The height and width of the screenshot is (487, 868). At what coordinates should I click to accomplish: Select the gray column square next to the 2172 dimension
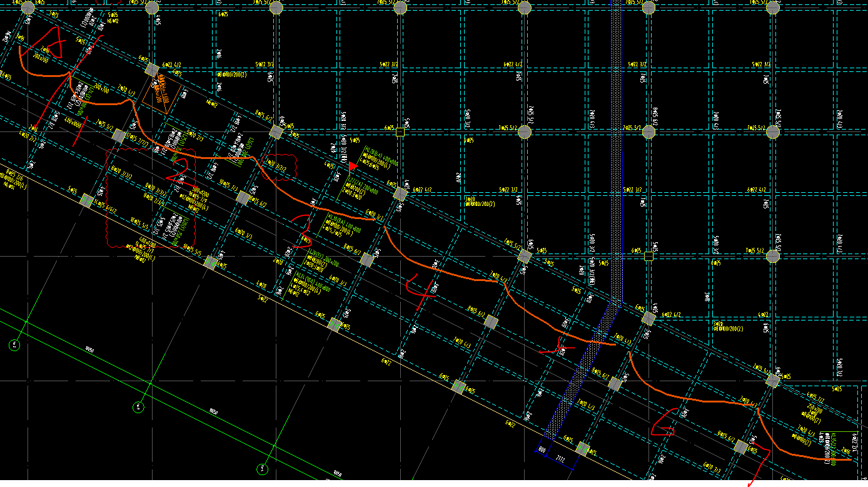point(583,448)
